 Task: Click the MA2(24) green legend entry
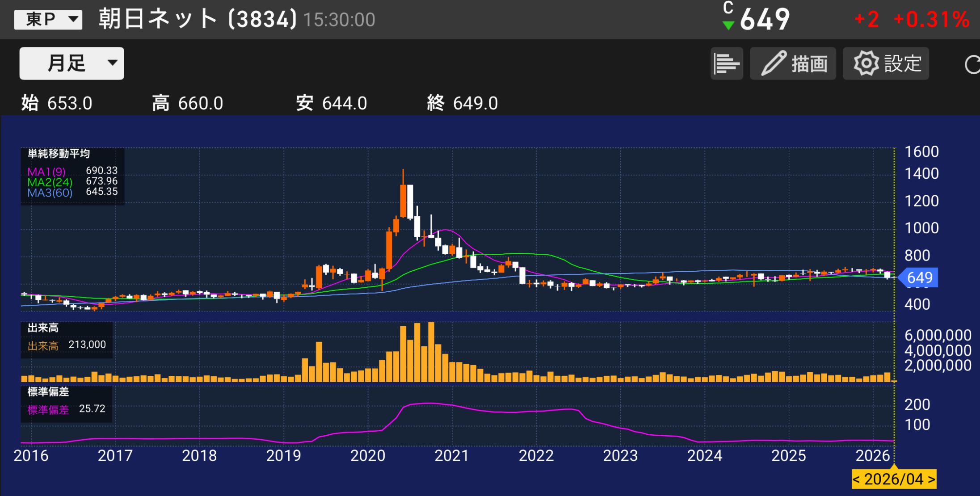pos(50,182)
